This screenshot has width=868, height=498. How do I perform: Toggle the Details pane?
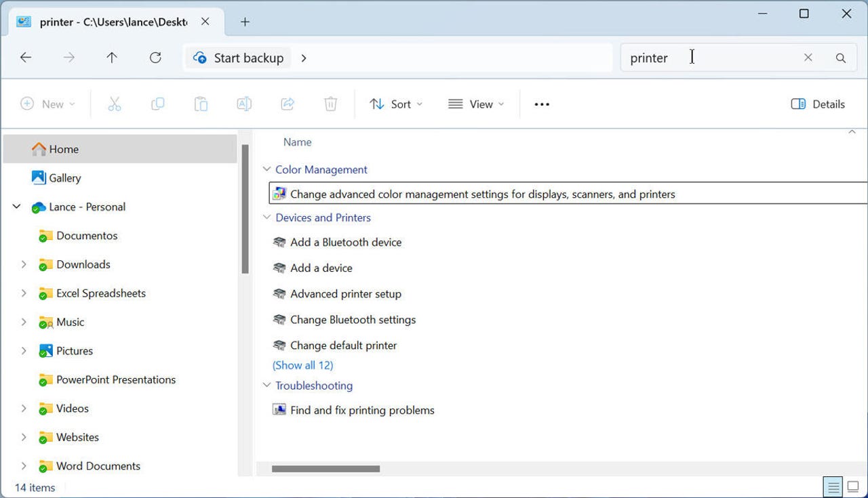click(818, 104)
